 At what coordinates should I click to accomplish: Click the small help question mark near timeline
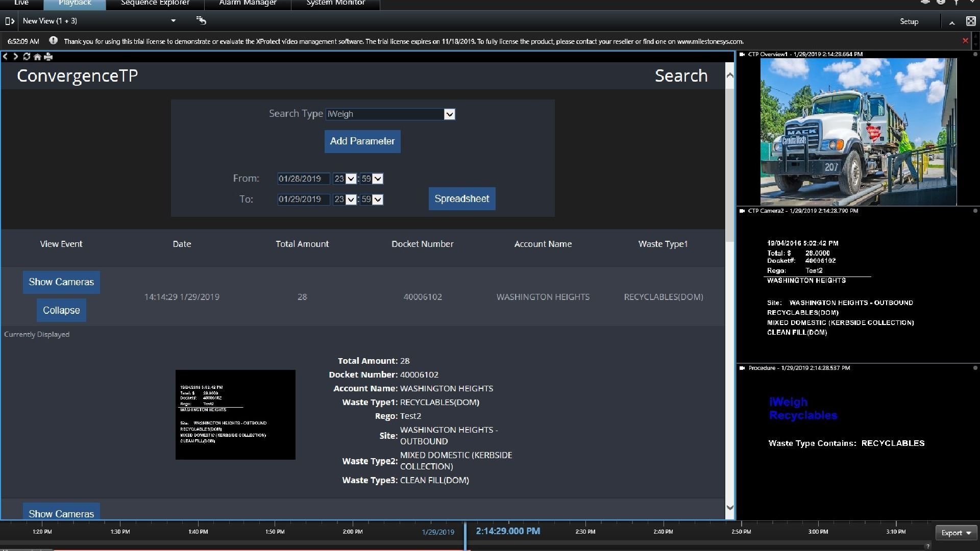pos(927,546)
